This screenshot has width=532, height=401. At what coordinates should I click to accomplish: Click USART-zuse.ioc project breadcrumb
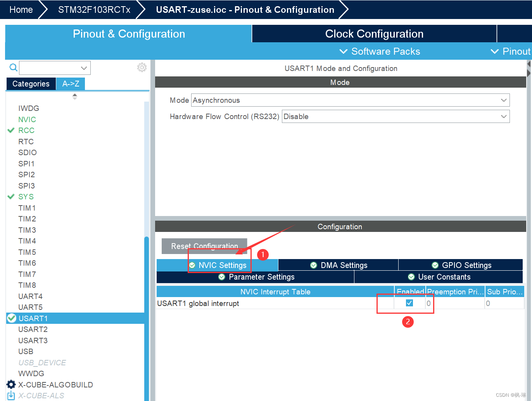click(x=245, y=10)
